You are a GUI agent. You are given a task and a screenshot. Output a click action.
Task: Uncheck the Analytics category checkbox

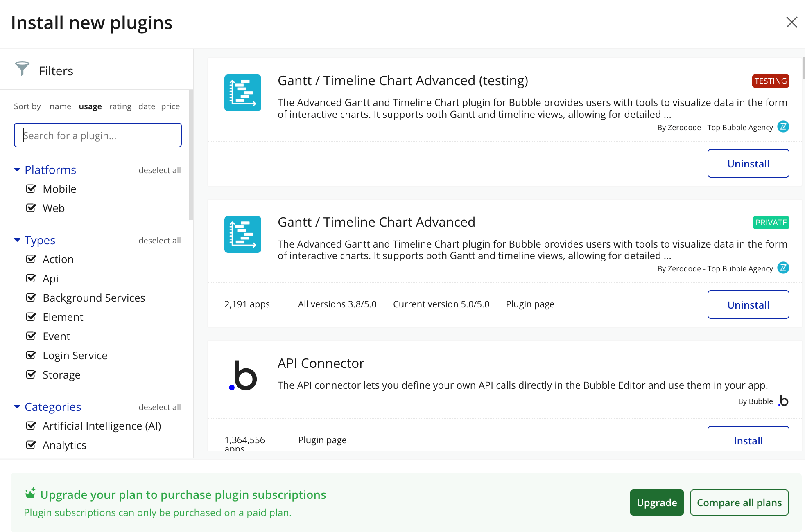[31, 445]
